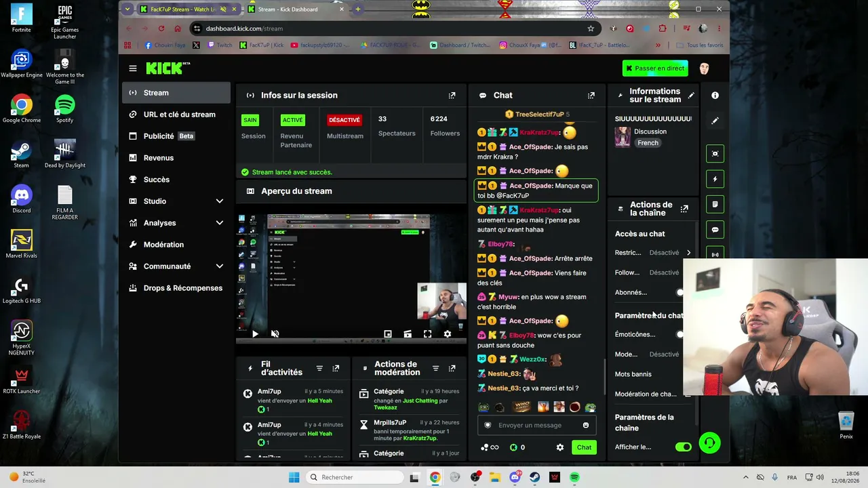Open Chrome extensions puzzle icon
868x488 pixels.
[x=663, y=28]
